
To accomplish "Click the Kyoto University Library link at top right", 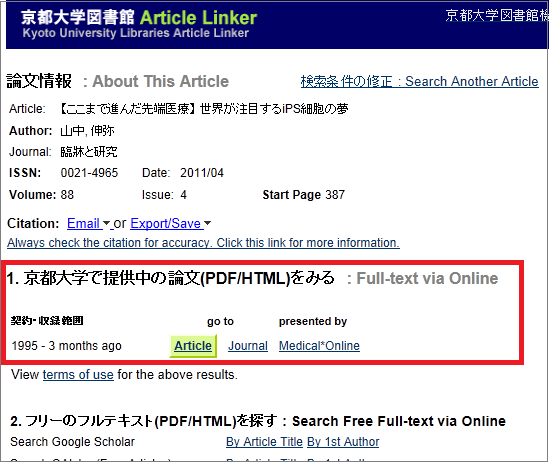I will pyautogui.click(x=497, y=15).
